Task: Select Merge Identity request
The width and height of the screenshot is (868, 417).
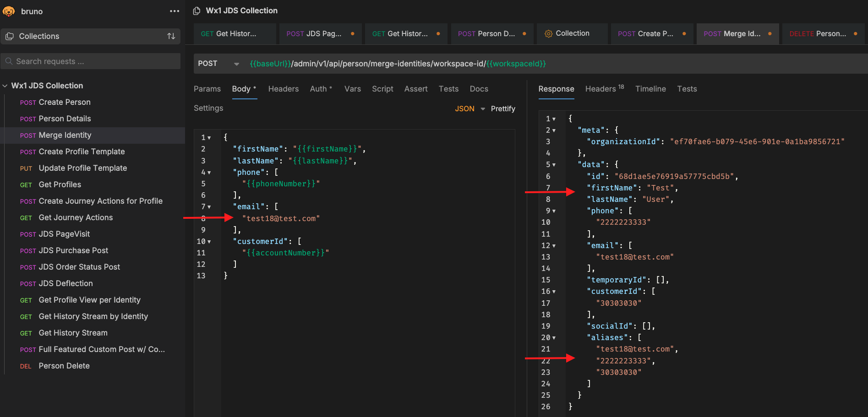Action: click(x=93, y=135)
